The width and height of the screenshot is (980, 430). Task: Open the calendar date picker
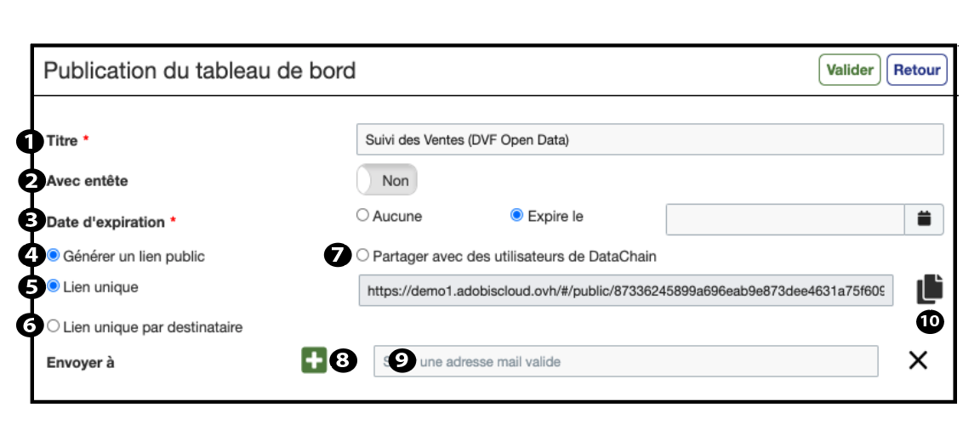924,218
